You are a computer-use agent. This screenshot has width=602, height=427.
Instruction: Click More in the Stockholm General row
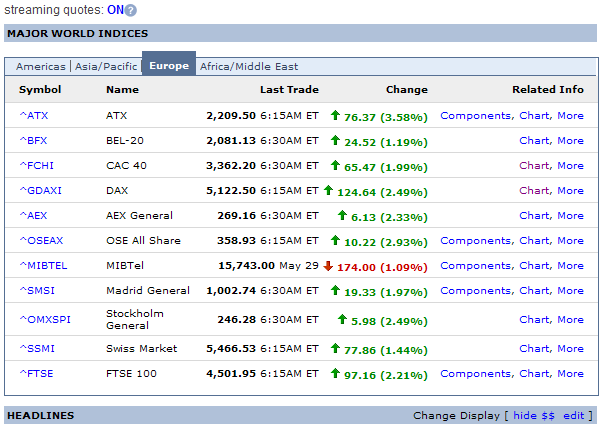pos(571,319)
